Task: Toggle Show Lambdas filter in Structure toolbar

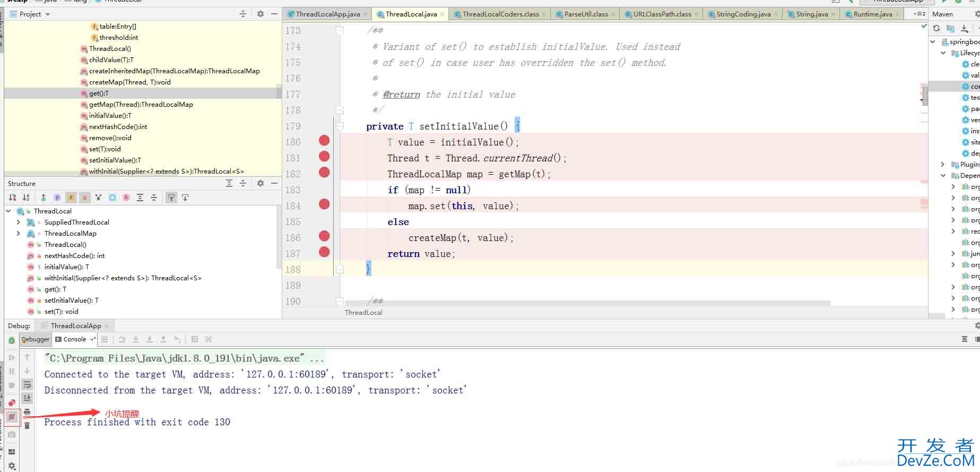Action: click(126, 198)
